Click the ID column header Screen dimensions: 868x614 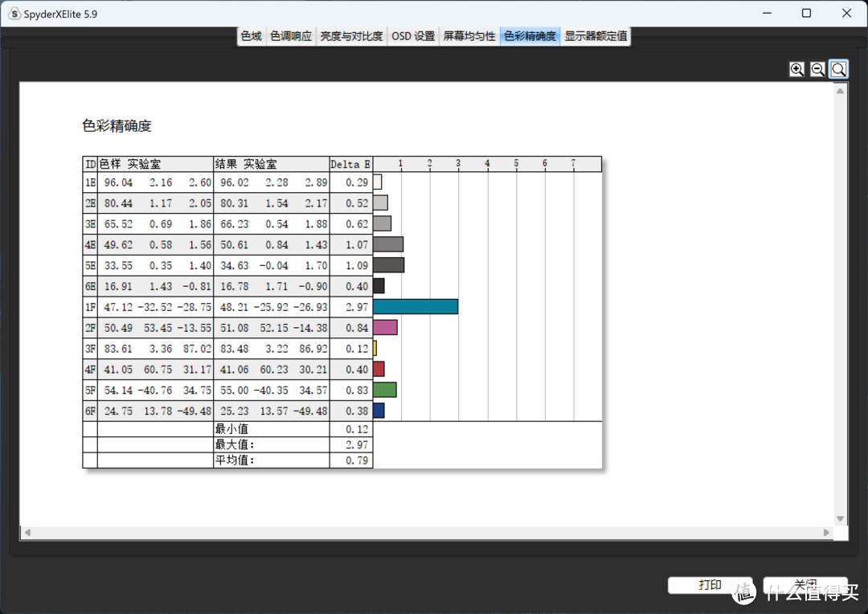[x=90, y=164]
